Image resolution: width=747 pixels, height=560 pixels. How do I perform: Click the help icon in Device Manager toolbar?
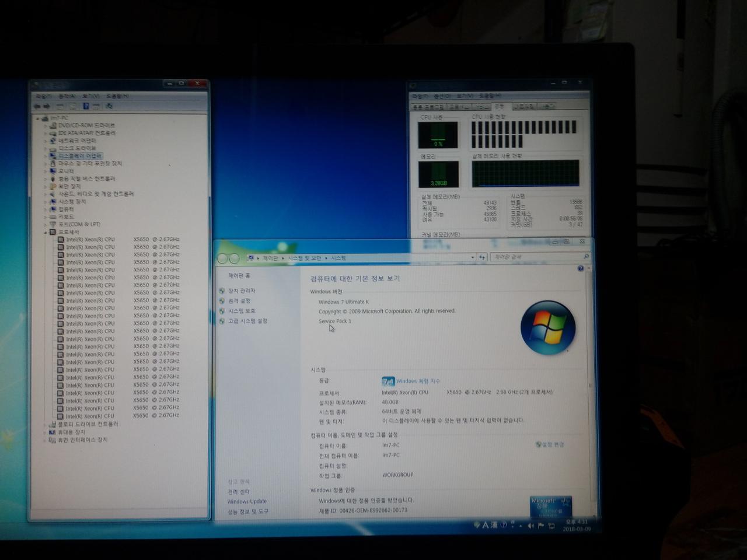(85, 107)
